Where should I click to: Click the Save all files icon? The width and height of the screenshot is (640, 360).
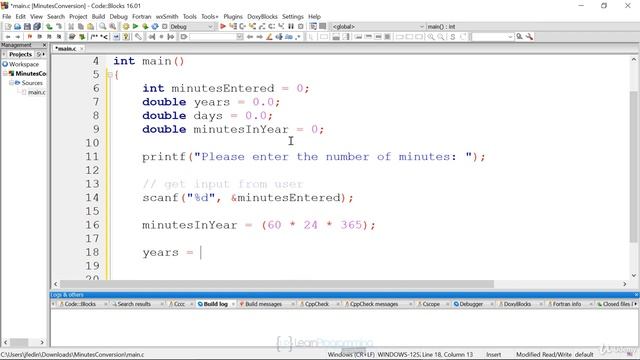[37, 27]
